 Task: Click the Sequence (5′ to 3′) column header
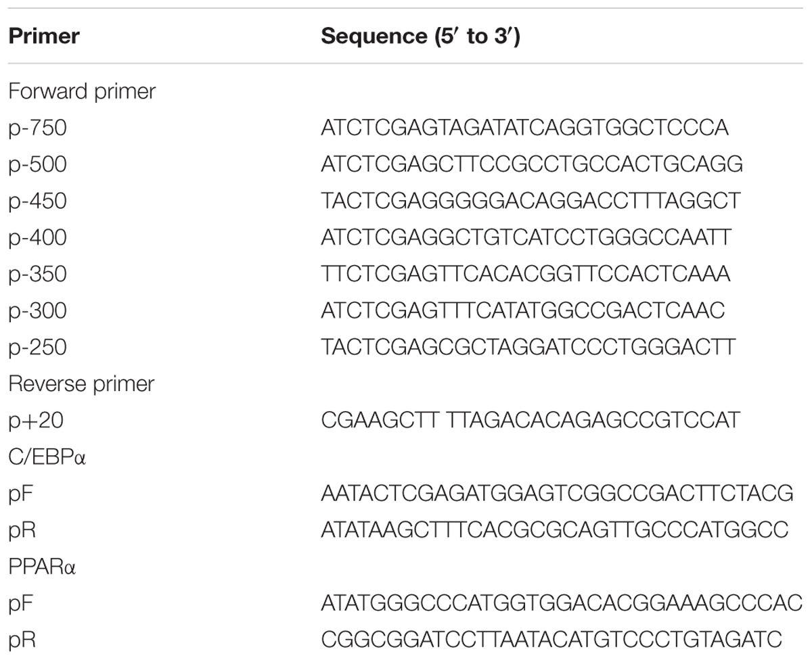[420, 36]
